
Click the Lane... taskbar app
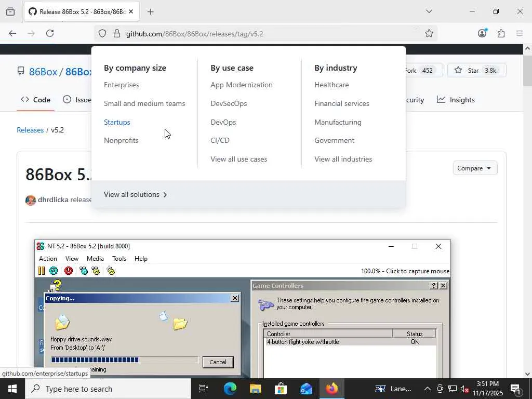(393, 389)
